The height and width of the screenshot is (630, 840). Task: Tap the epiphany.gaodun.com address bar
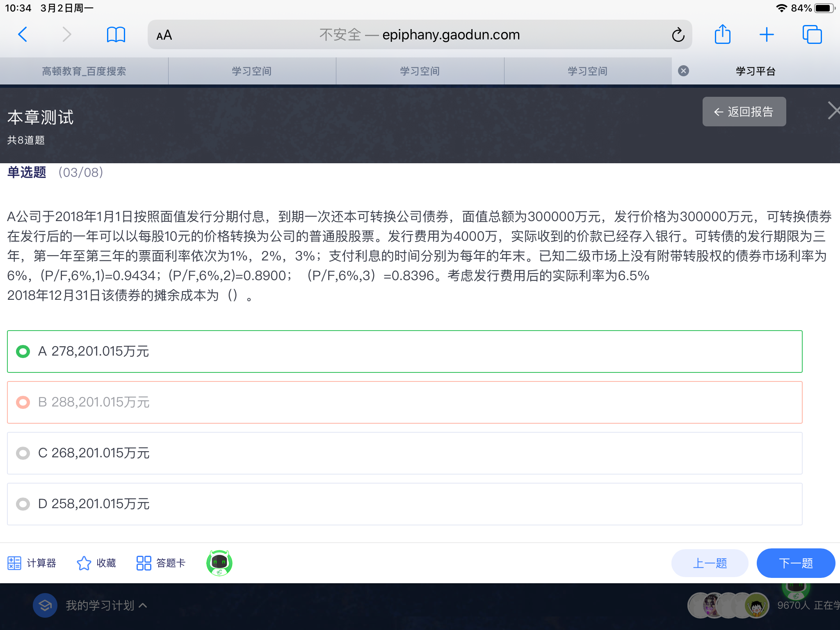click(x=420, y=35)
